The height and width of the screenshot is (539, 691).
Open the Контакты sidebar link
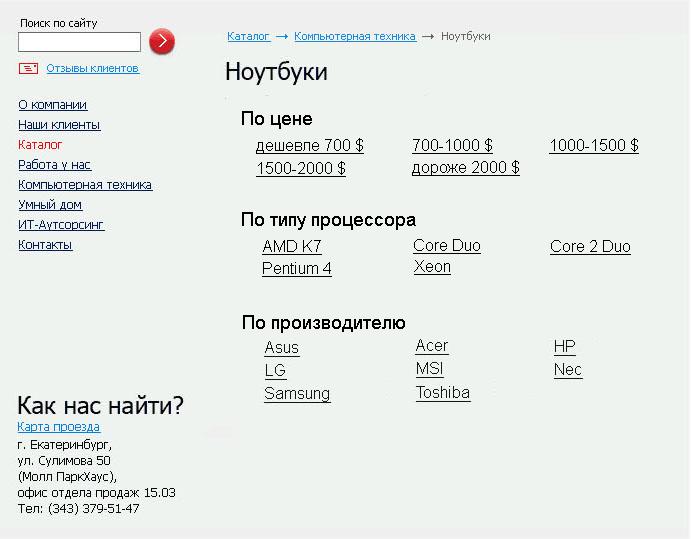pos(45,245)
